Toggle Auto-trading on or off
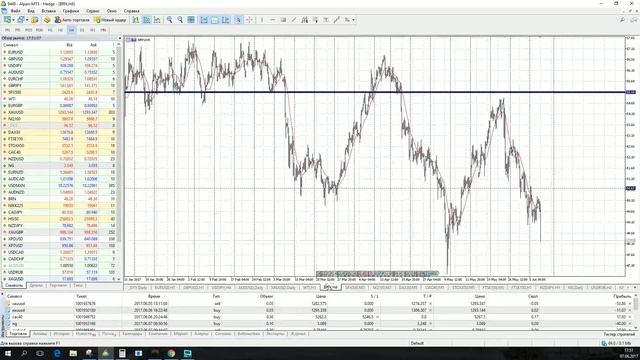The image size is (640, 360). pyautogui.click(x=72, y=20)
